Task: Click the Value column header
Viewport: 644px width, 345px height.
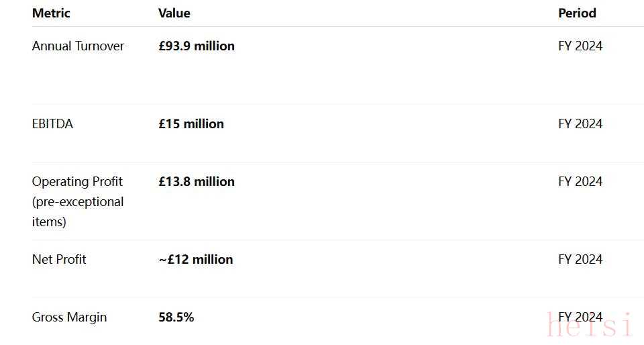Action: point(174,13)
